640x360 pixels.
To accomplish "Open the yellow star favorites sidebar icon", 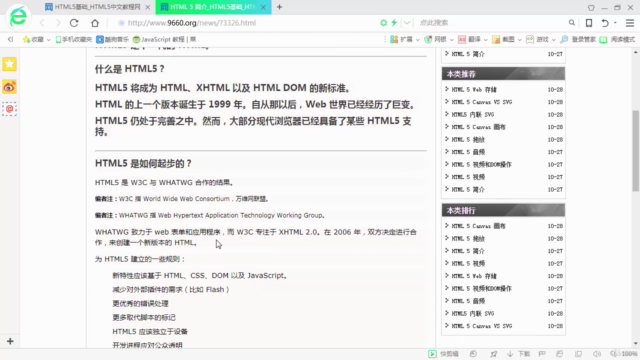I will pyautogui.click(x=9, y=64).
